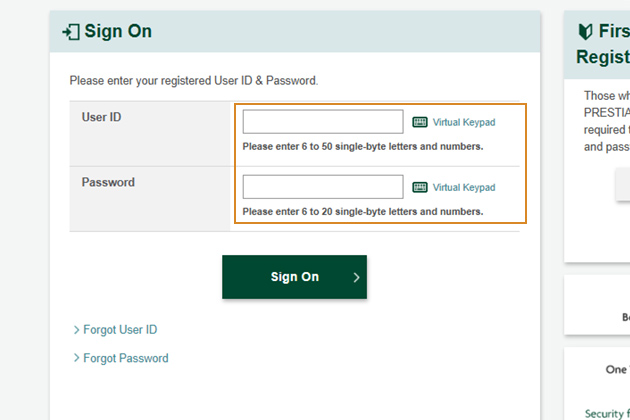Image resolution: width=630 pixels, height=420 pixels.
Task: Open virtual keypad icon beside Password field
Action: [x=420, y=187]
